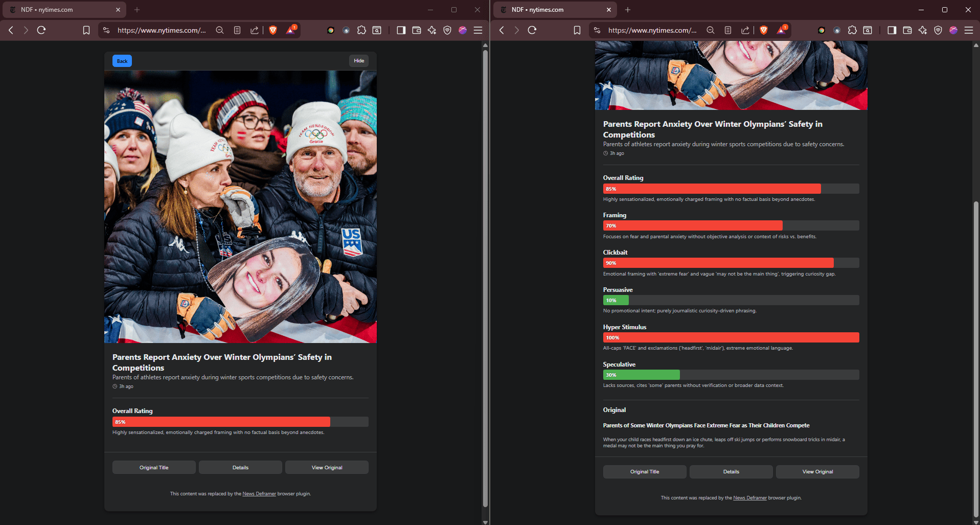Screen dimensions: 980x525
Task: Open Brave Shields in the left window
Action: (x=273, y=30)
